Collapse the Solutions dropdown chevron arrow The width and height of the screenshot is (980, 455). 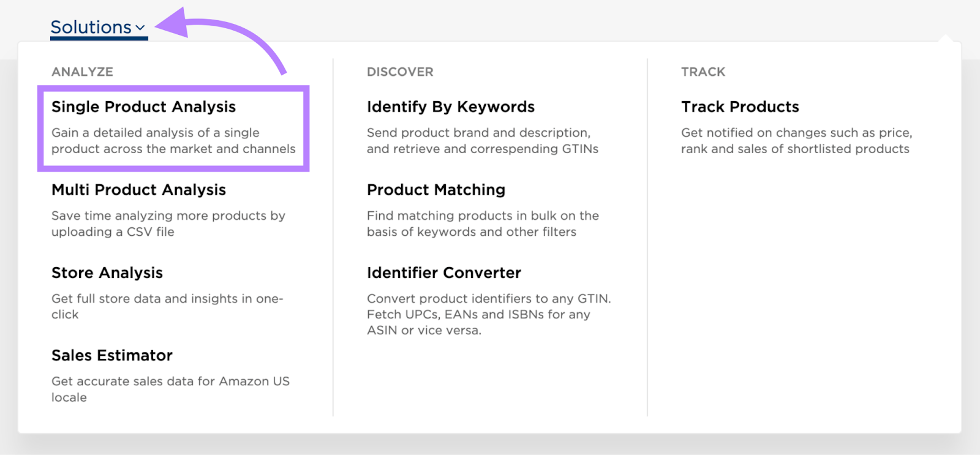pos(140,28)
